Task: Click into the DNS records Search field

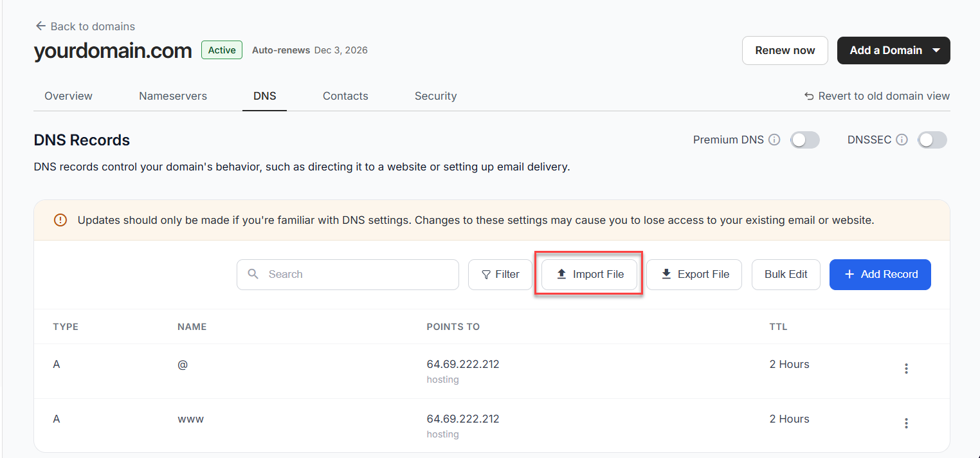Action: click(348, 275)
